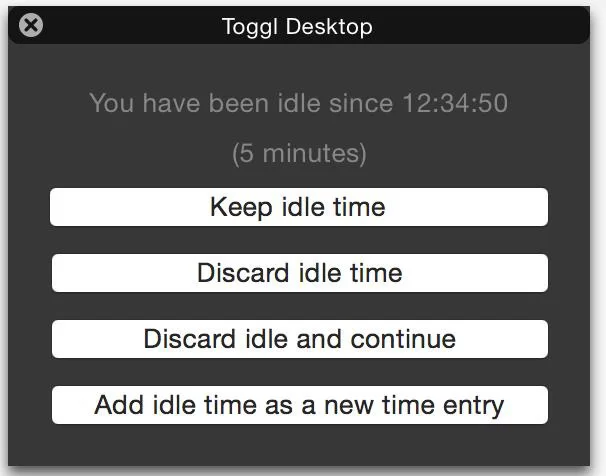Tap the first white button, Keep idle time
606x476 pixels.
pos(299,207)
